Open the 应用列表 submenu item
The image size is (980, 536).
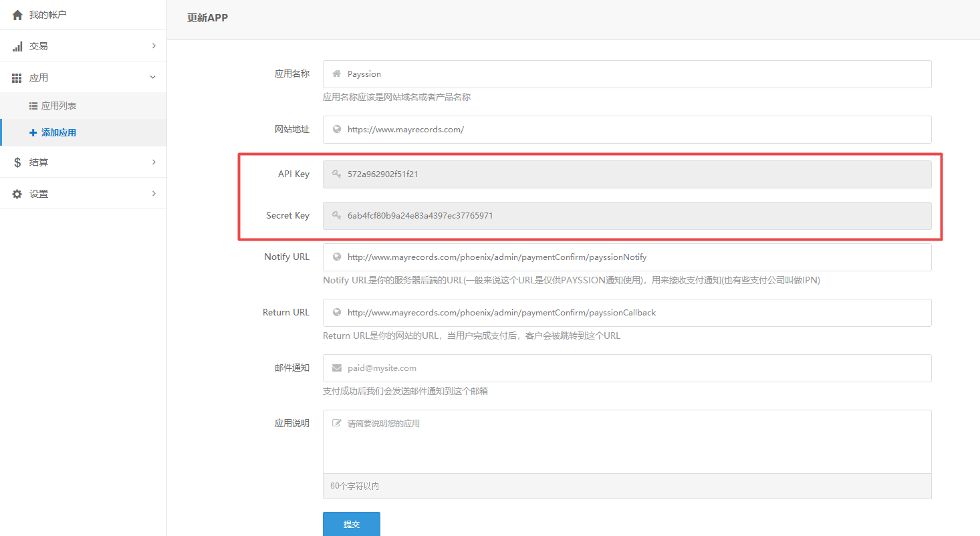59,106
